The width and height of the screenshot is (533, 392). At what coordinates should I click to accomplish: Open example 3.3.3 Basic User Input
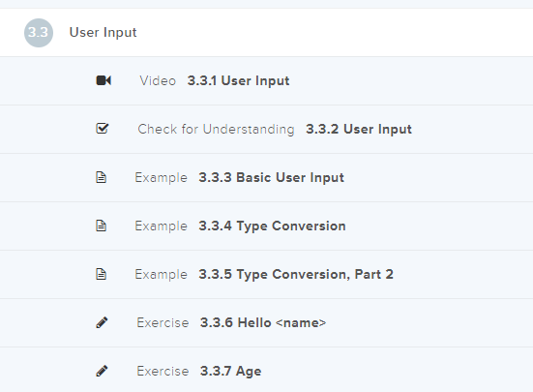tap(271, 178)
